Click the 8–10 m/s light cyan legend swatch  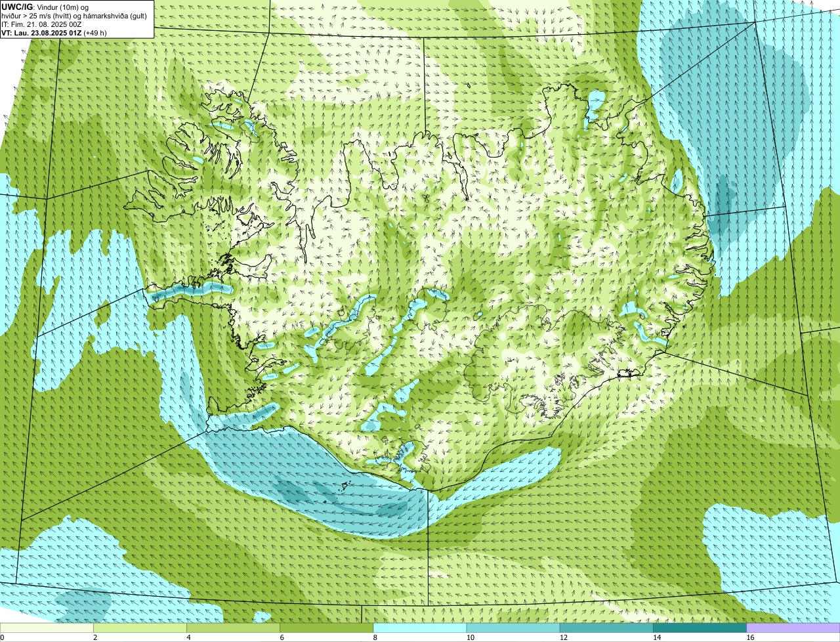tap(420, 628)
